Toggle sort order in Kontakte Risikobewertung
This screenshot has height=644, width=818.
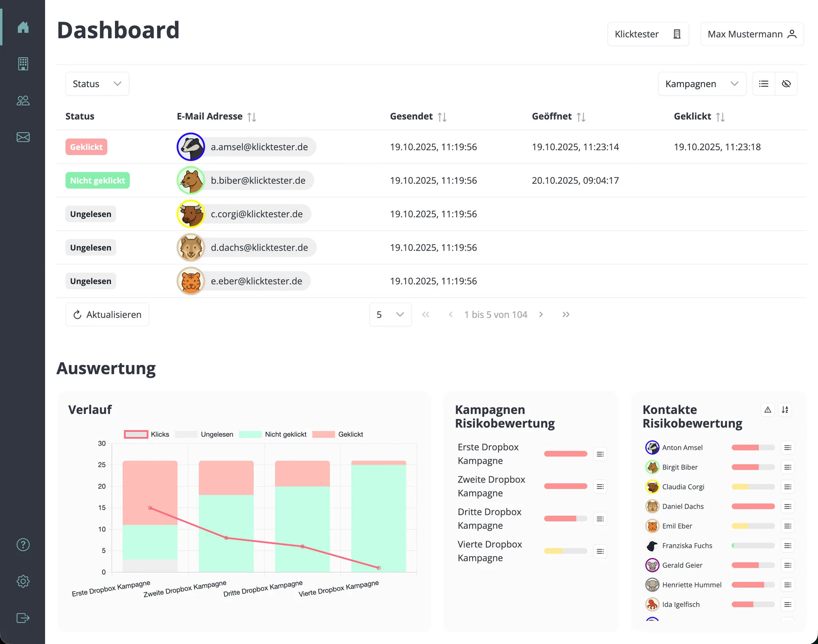(x=785, y=409)
